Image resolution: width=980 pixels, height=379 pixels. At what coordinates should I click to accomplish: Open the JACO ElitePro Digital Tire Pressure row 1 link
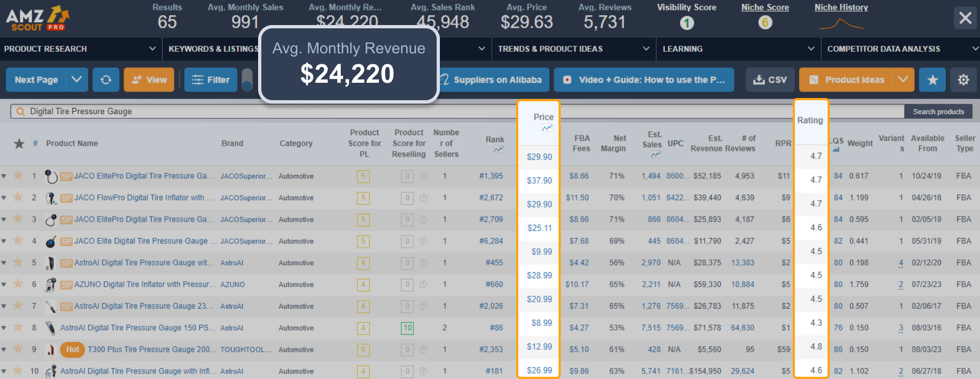point(144,176)
